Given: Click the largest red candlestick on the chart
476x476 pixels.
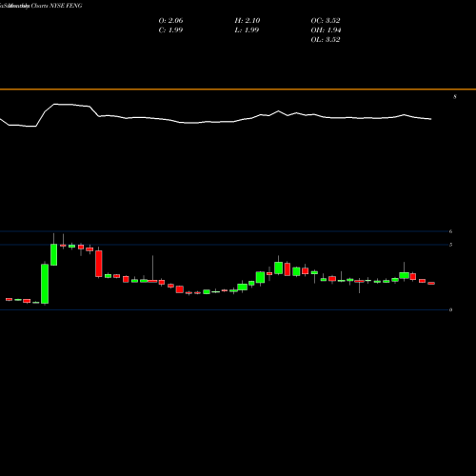Looking at the screenshot, I should 99,264.
